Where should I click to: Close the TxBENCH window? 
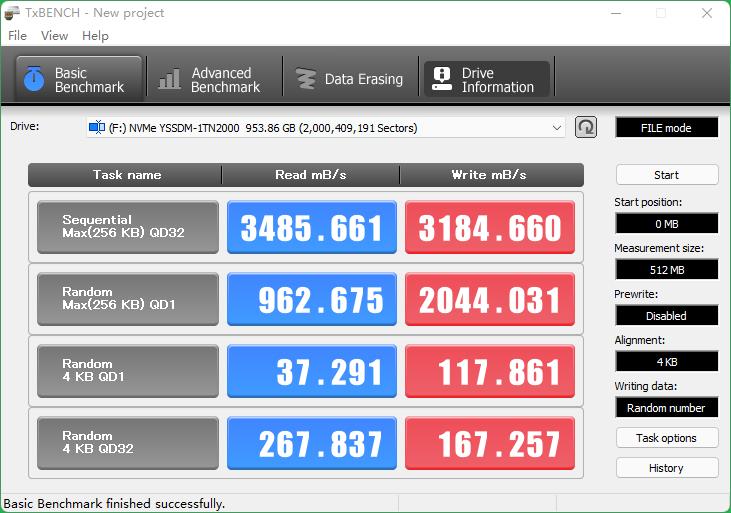click(707, 13)
